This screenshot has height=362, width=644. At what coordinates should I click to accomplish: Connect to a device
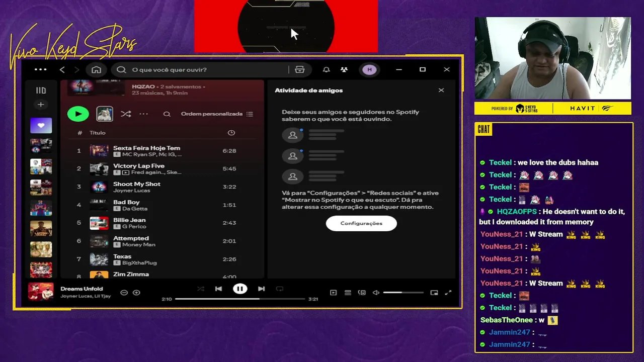coord(362,293)
